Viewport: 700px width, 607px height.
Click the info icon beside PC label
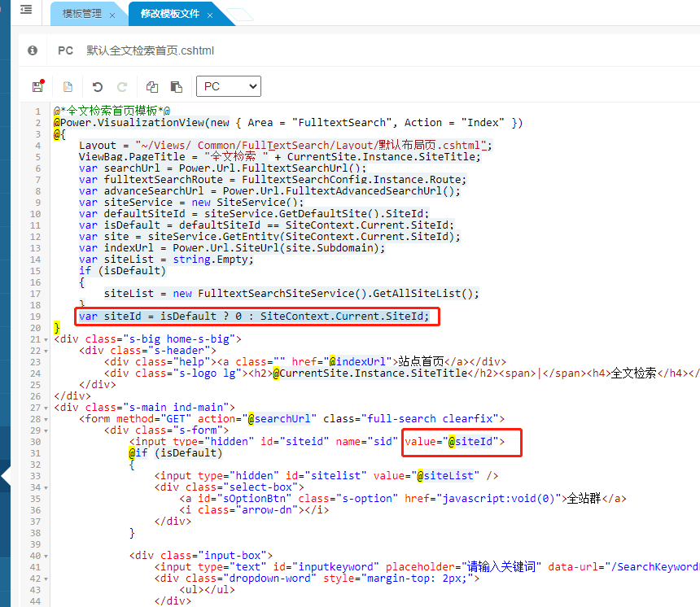point(33,50)
